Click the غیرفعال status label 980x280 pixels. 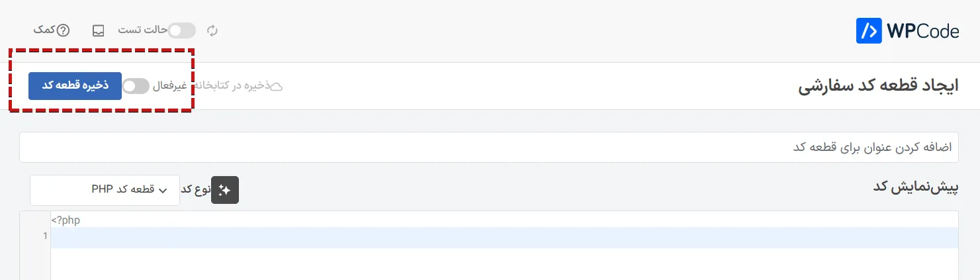point(172,86)
